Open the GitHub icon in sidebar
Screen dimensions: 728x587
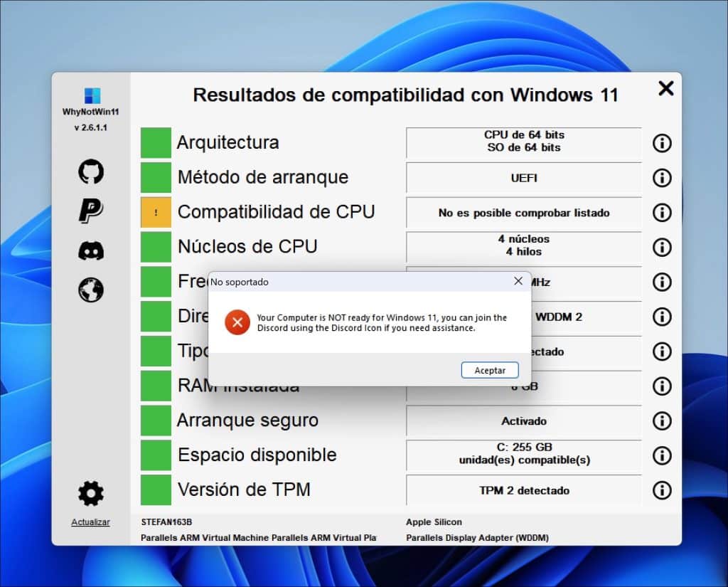click(x=91, y=171)
